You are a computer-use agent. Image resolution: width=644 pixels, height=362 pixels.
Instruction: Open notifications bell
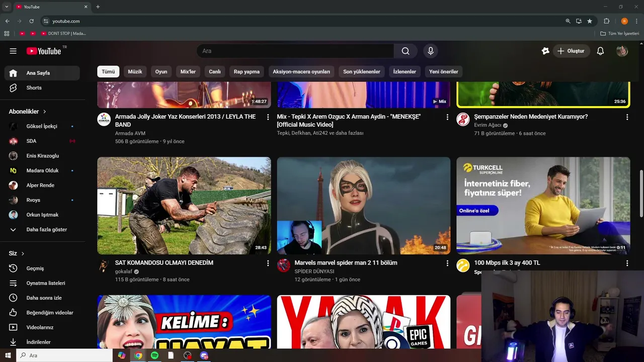tap(600, 51)
